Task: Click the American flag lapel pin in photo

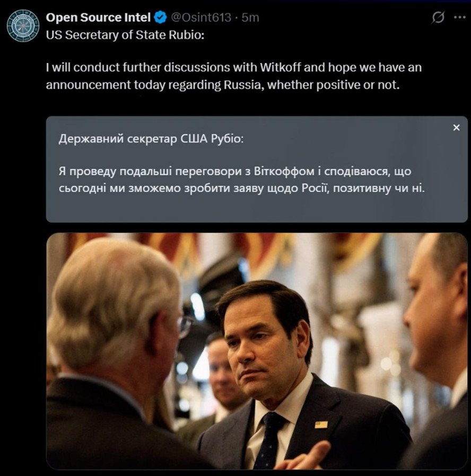Action: (321, 425)
